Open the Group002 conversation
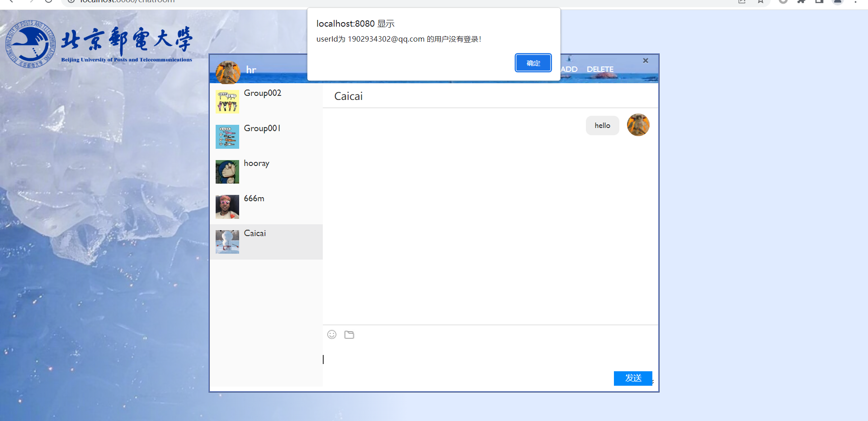868x421 pixels. click(263, 93)
